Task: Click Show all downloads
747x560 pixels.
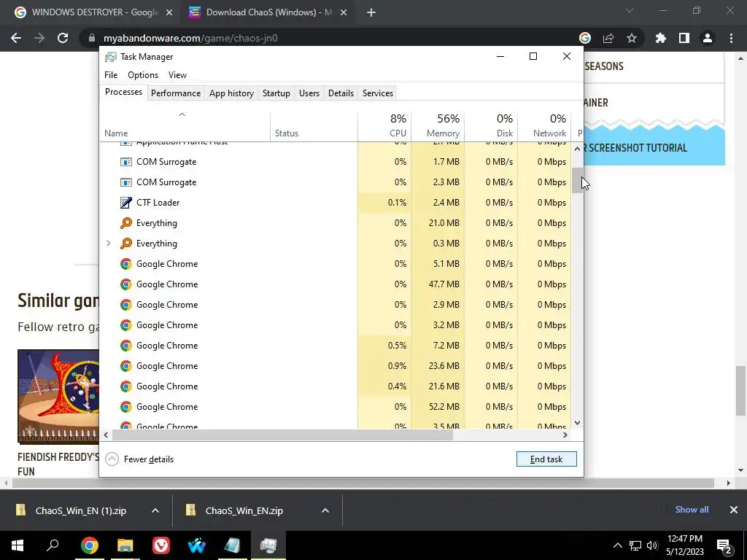Action: pyautogui.click(x=692, y=510)
